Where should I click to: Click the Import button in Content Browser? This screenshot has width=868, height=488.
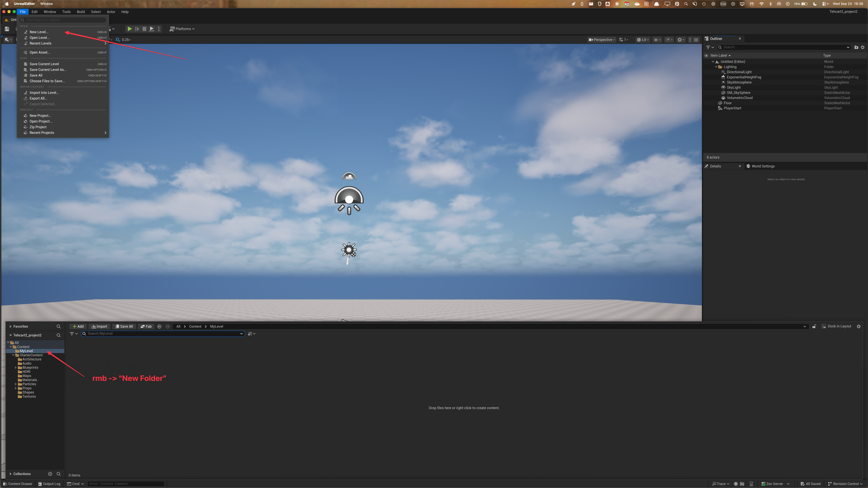pos(99,326)
